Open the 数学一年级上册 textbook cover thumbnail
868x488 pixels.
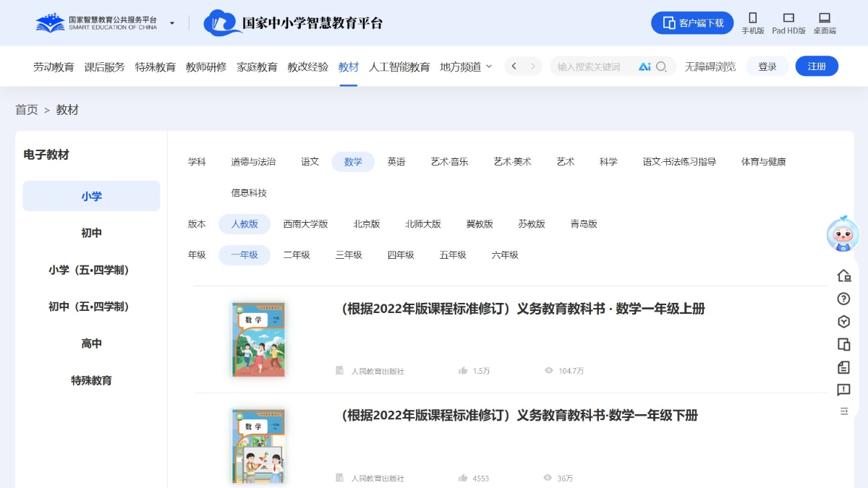[258, 340]
